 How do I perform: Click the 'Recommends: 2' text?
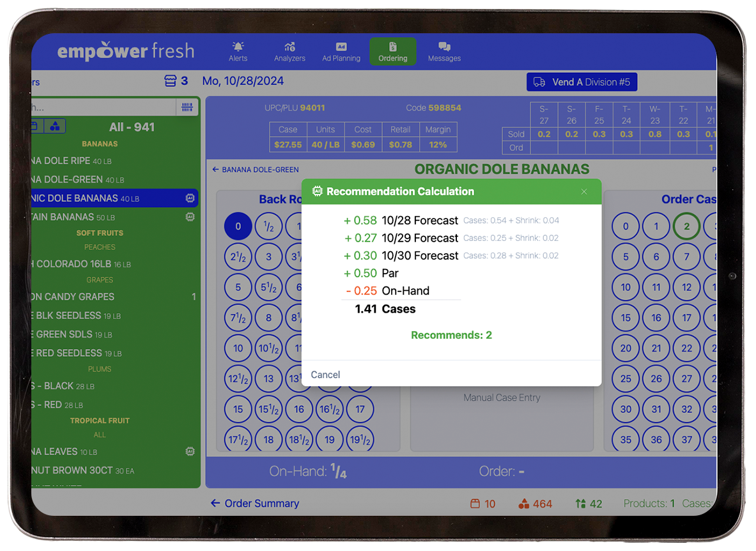coord(451,335)
